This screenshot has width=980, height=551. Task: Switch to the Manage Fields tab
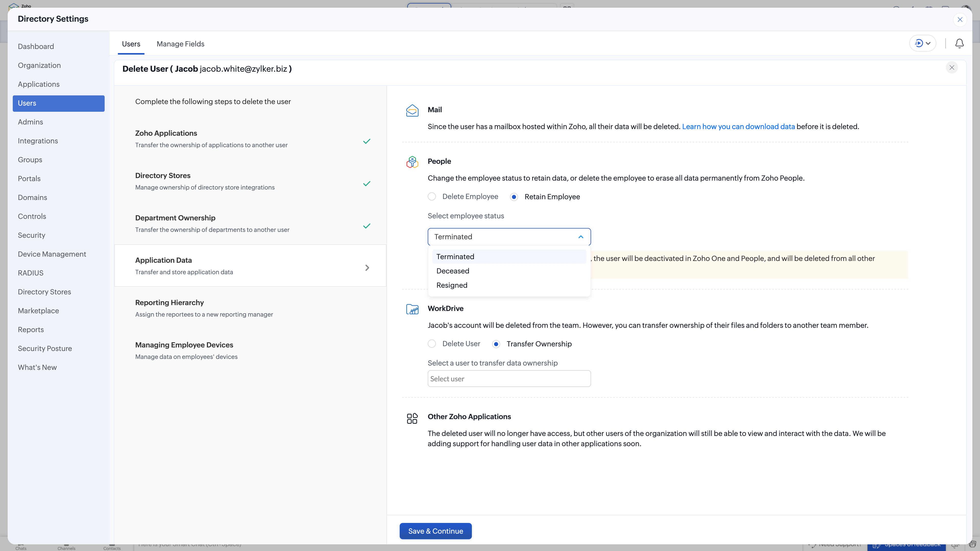[180, 44]
